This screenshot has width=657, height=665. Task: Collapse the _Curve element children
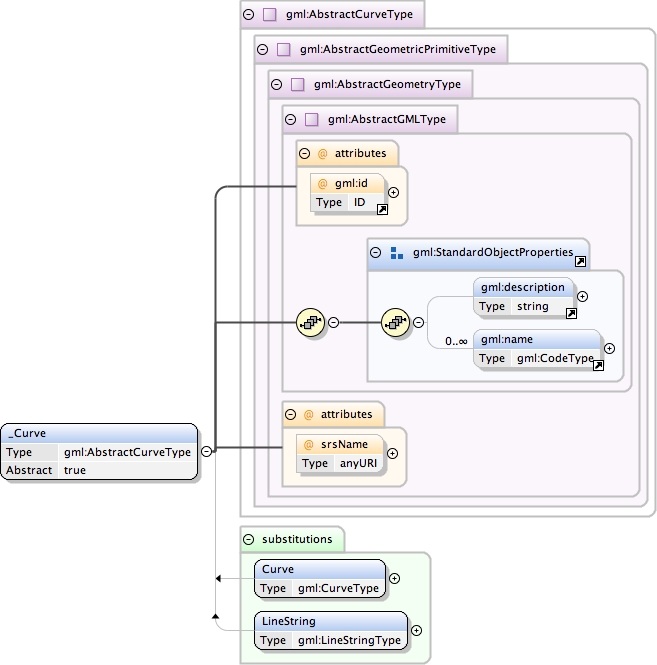207,452
